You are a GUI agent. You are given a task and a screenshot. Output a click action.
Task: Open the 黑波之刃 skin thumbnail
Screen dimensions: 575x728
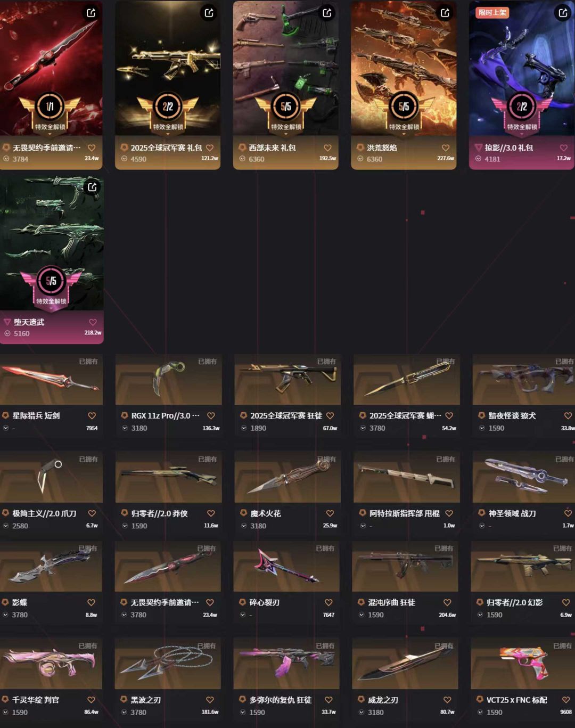pos(168,664)
